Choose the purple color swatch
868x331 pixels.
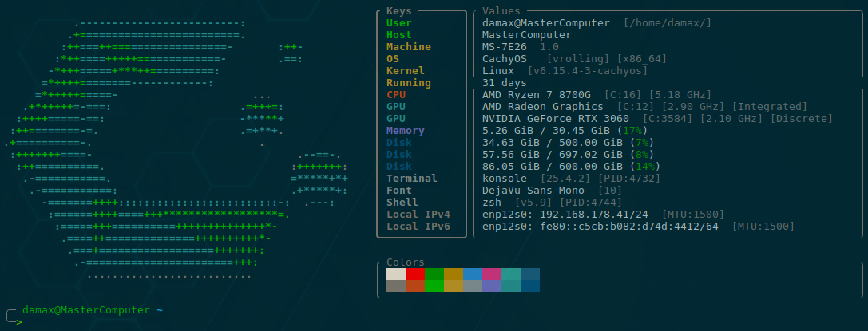coord(492,286)
